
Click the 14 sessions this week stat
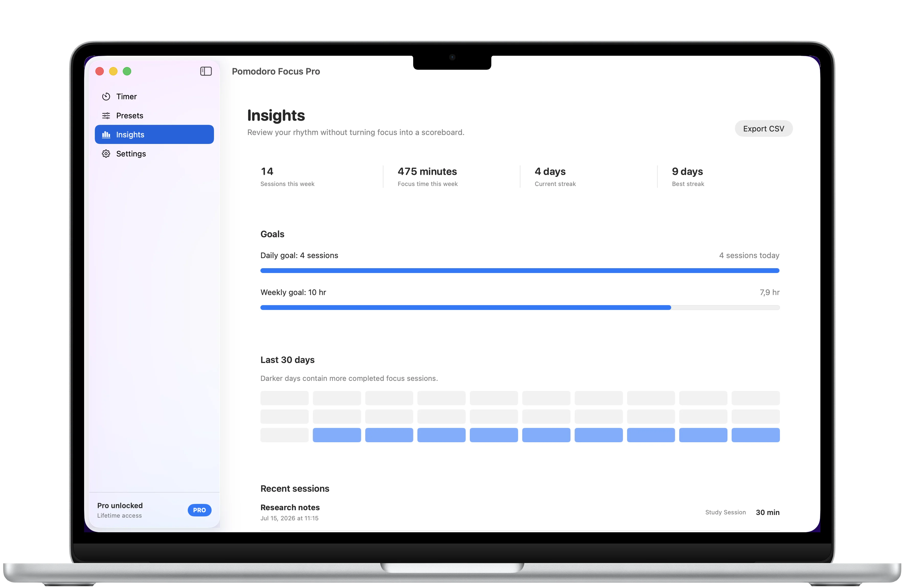coord(287,176)
